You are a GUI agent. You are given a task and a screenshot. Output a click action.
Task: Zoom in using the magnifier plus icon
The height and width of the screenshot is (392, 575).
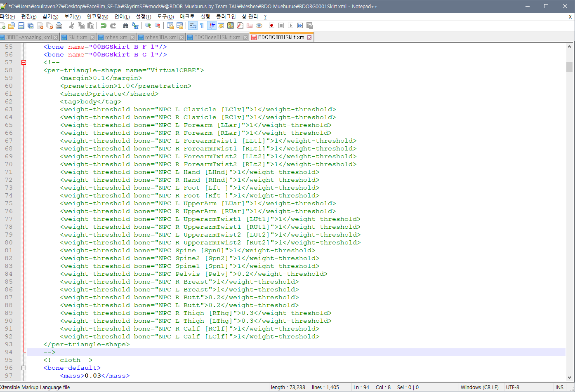[x=148, y=26]
